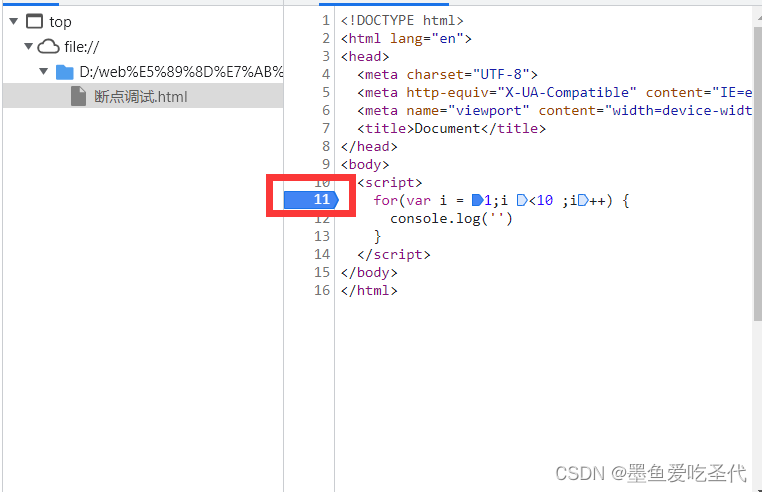
Task: Click the vertical scrollbar of code editor
Action: tap(758, 174)
